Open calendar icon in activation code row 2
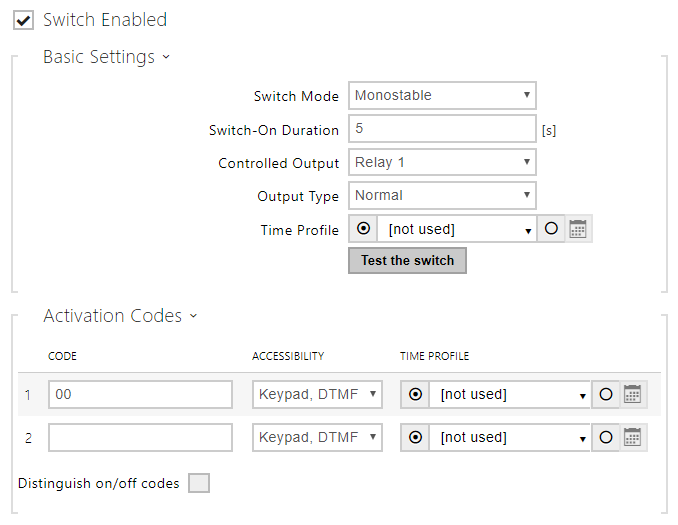678x525 pixels. point(632,437)
